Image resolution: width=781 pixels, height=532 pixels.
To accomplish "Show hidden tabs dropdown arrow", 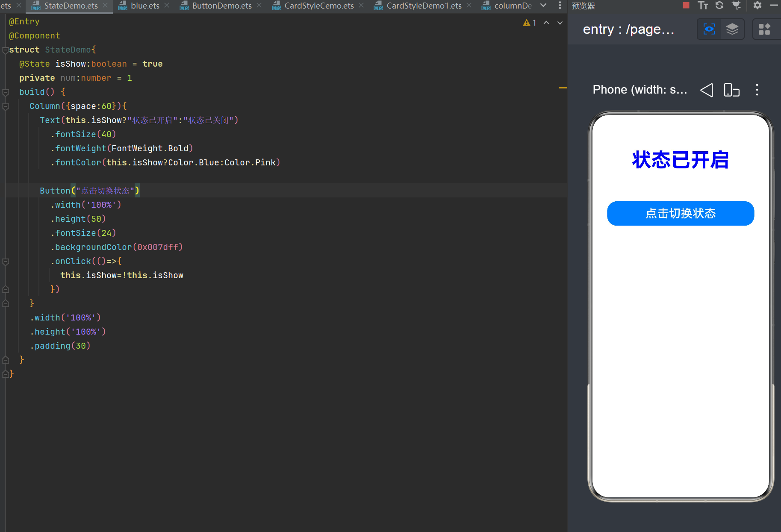I will point(543,6).
